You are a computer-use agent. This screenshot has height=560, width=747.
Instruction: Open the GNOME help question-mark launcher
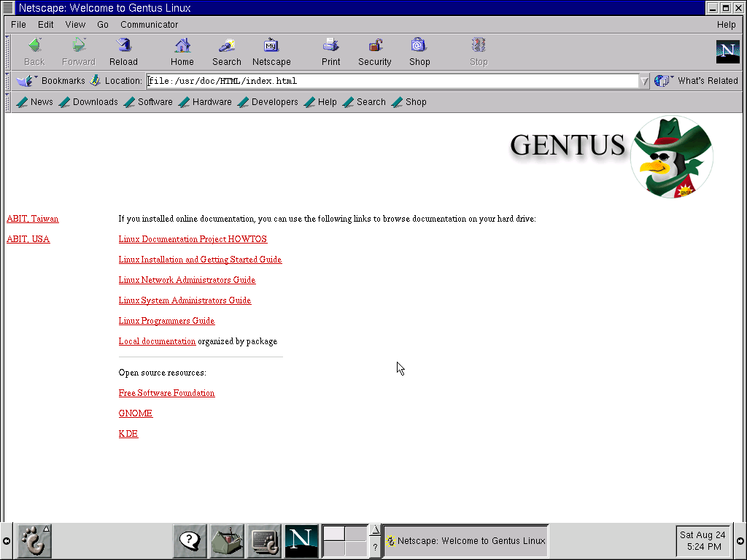190,541
